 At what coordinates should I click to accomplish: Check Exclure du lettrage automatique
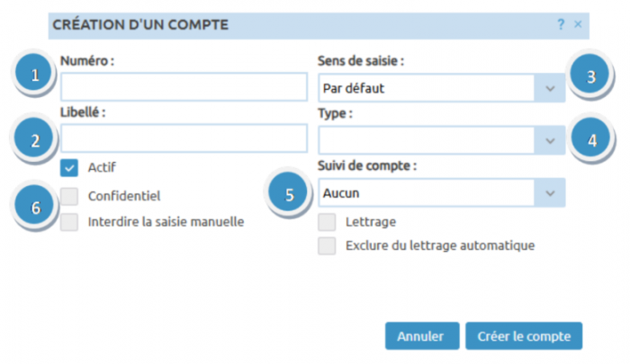[327, 245]
